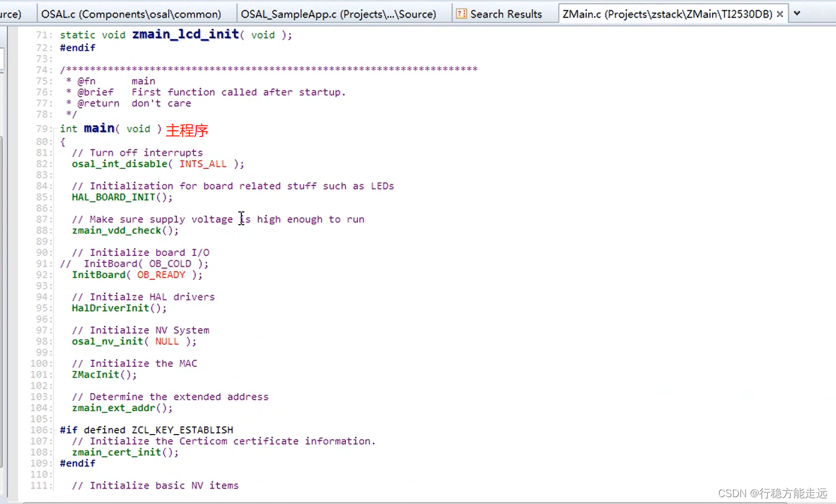This screenshot has height=504, width=836.
Task: Click the INTS_ALL constant
Action: coord(203,164)
